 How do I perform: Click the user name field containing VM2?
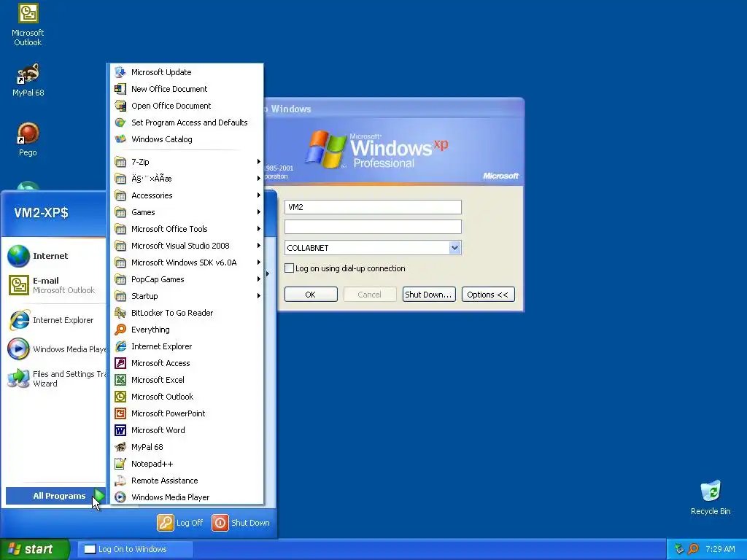click(x=373, y=207)
